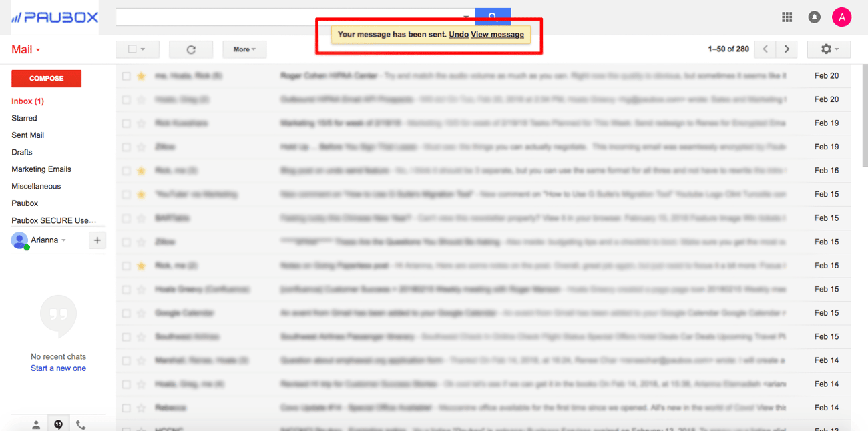Viewport: 868px width, 431px height.
Task: Refresh the inbox
Action: (191, 49)
